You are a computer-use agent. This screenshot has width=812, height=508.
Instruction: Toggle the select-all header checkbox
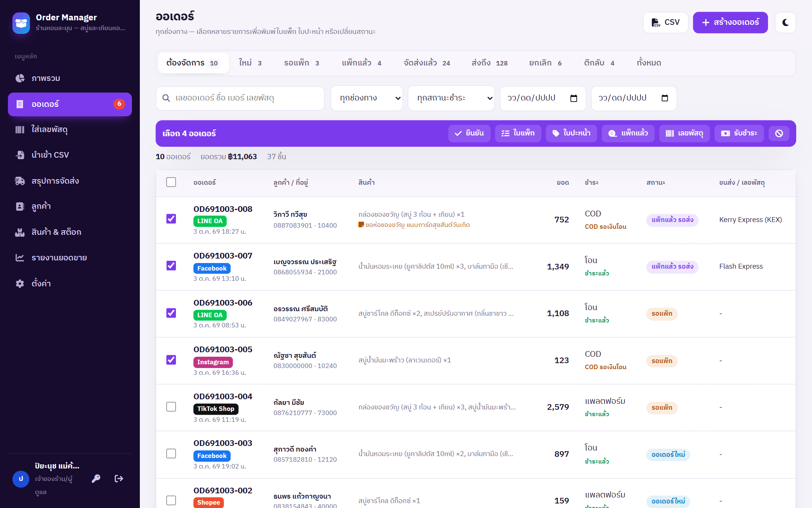pos(171,182)
